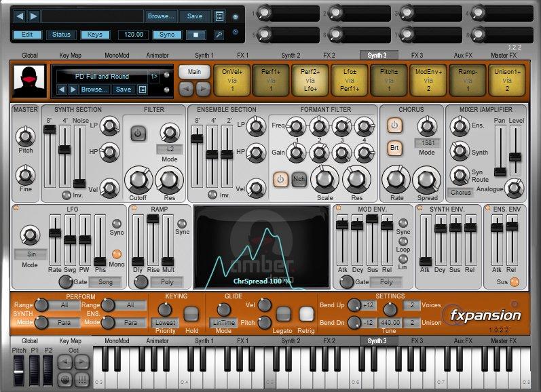Toggle the LFO Sync light
The height and width of the screenshot is (392, 541).
pos(117,223)
